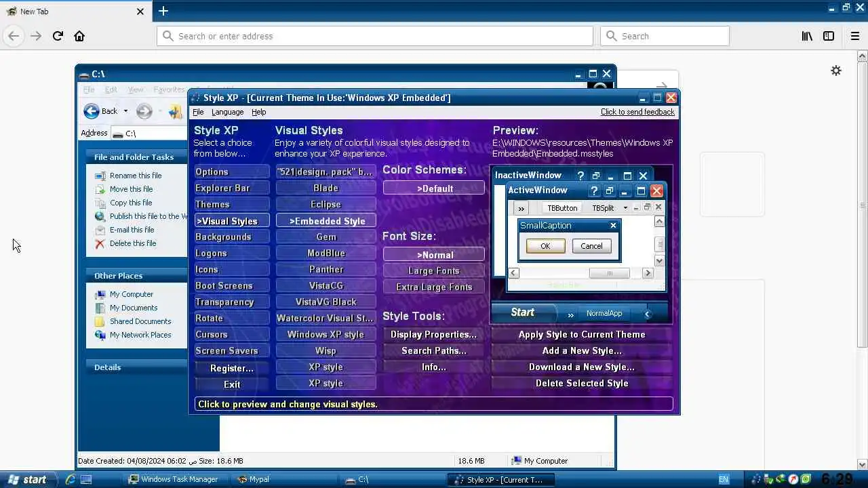Open the Boot Screens section
The width and height of the screenshot is (868, 488).
pos(232,286)
